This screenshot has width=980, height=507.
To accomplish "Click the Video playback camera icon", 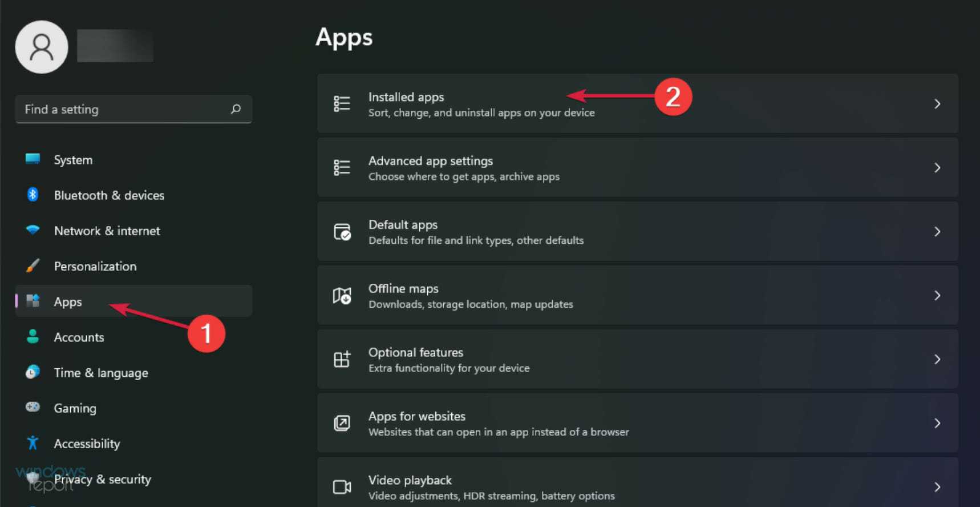I will coord(342,487).
